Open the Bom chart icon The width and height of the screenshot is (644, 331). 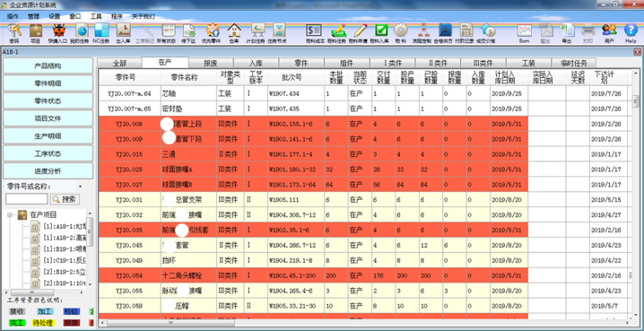click(525, 33)
